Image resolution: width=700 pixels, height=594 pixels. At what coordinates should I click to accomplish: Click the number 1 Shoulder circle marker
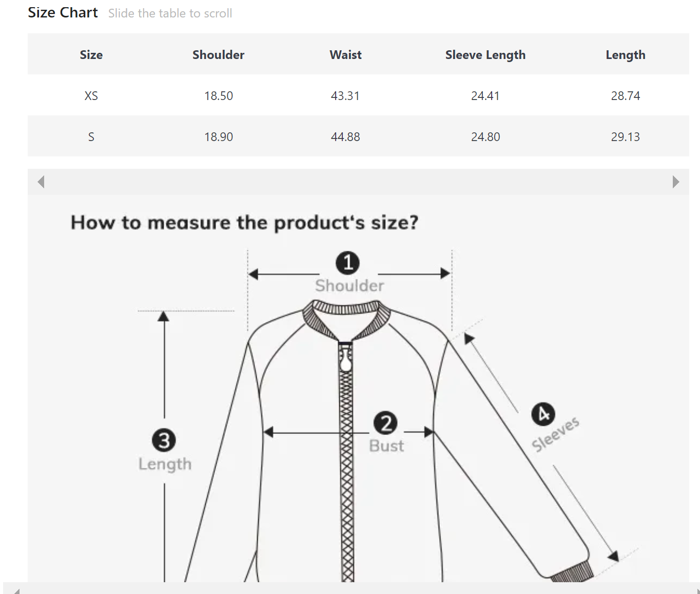click(x=347, y=263)
